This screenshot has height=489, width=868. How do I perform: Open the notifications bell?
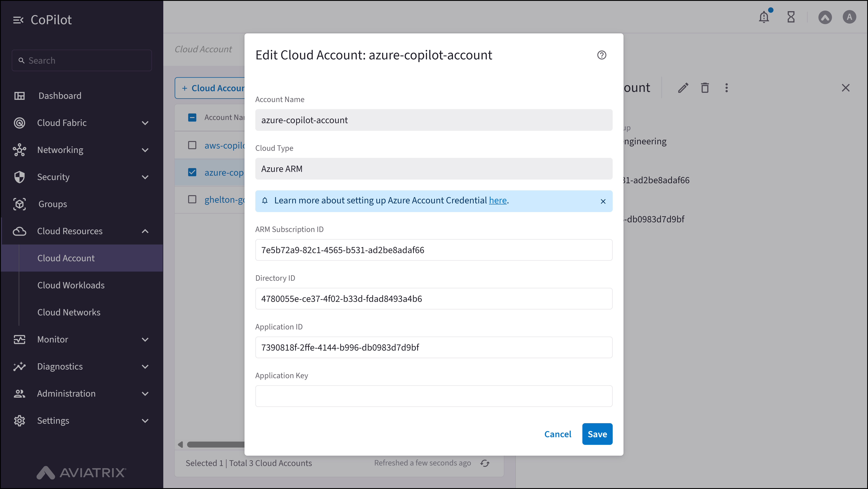pos(764,17)
